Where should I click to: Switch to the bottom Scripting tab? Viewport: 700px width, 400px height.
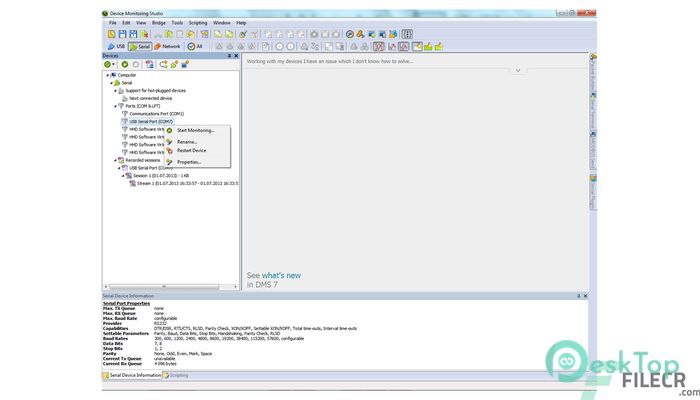[176, 375]
